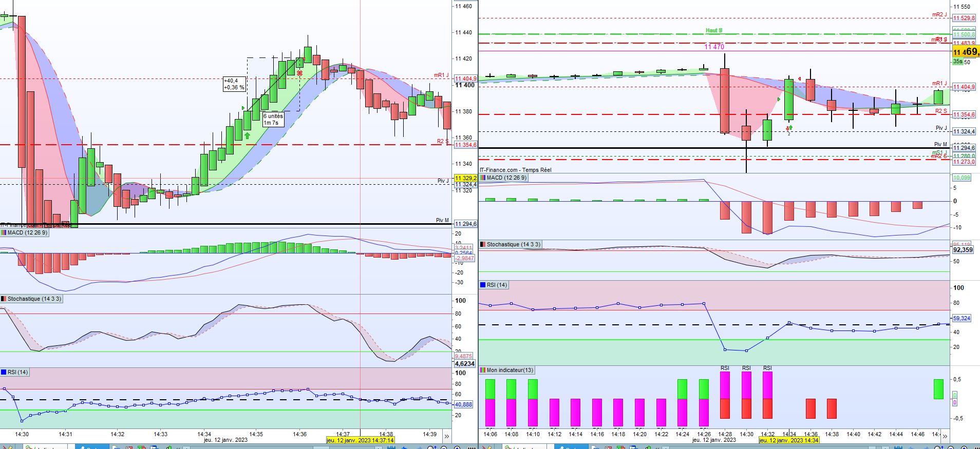980x449 pixels.
Task: Click the green up arrow under left chart candles
Action: tap(247, 135)
